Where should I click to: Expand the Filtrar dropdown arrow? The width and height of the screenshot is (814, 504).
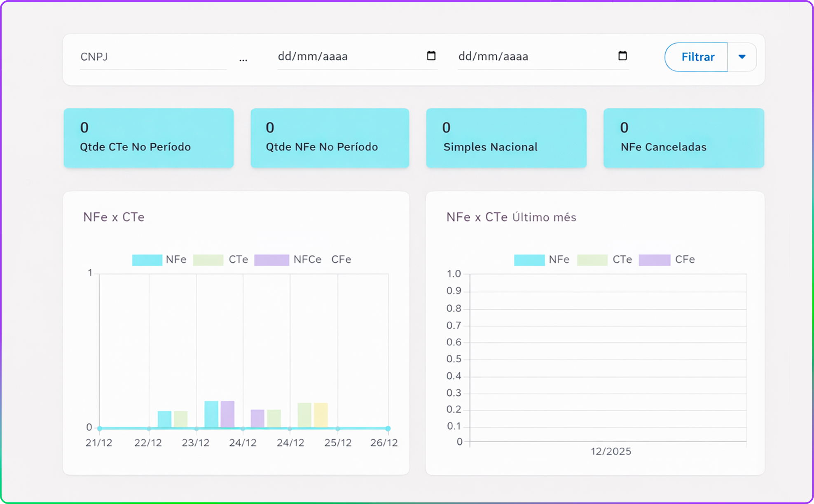tap(742, 57)
